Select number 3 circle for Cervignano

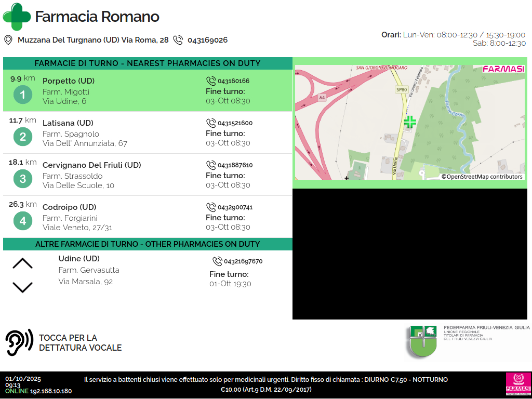coord(23,179)
